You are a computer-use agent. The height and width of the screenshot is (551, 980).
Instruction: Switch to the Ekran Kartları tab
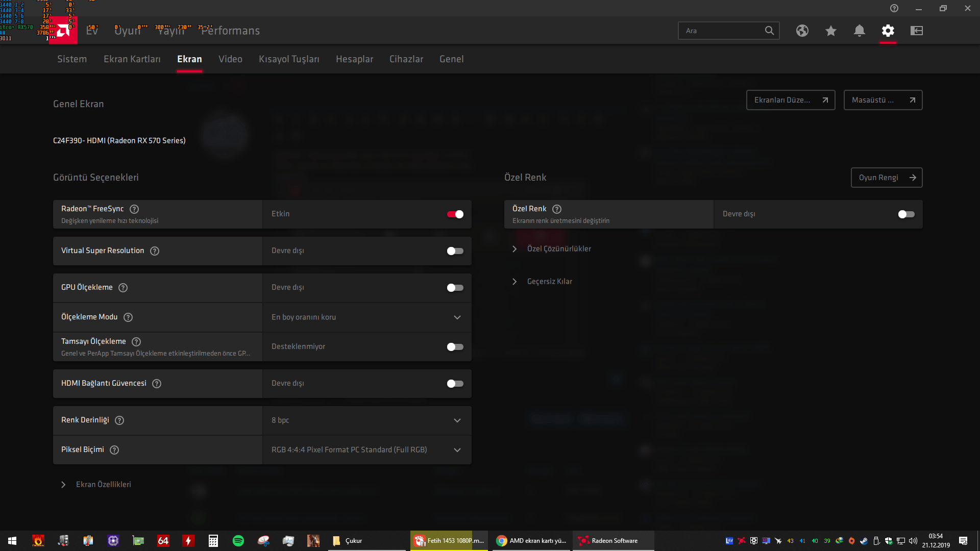coord(132,59)
